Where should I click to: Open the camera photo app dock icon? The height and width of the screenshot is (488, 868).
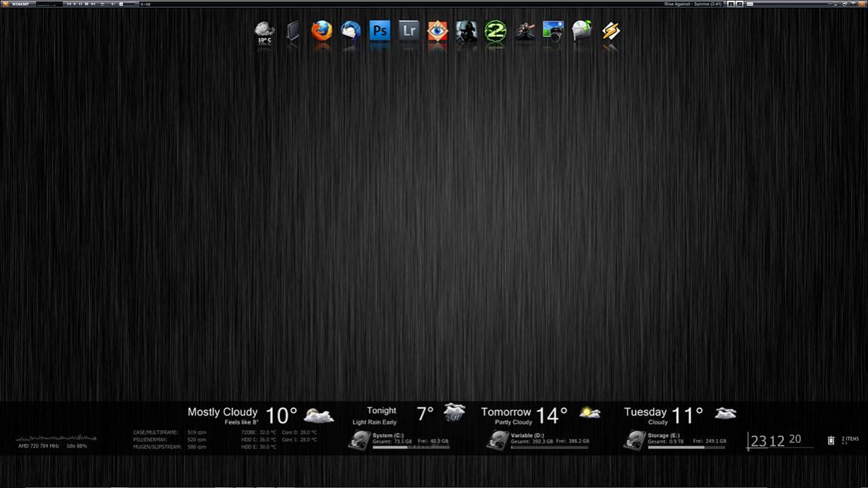[x=553, y=31]
